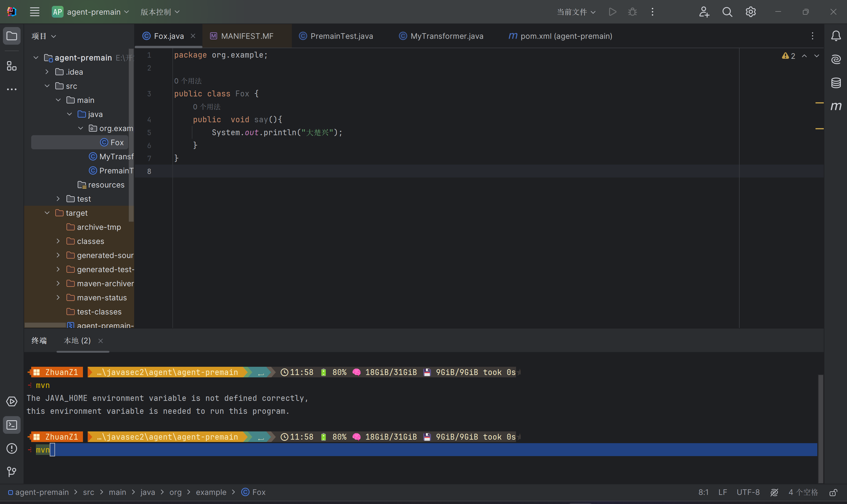Click the LF line separator indicator
Viewport: 847px width, 504px height.
[723, 493]
